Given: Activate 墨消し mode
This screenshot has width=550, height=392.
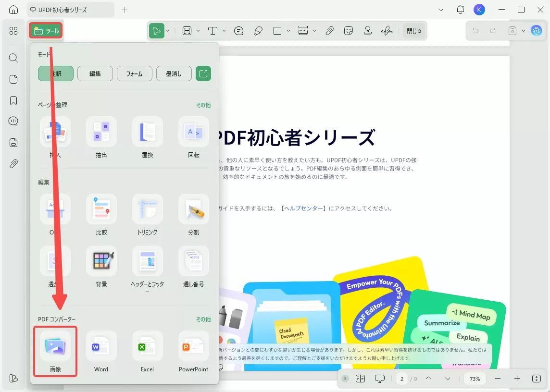Looking at the screenshot, I should [x=174, y=73].
